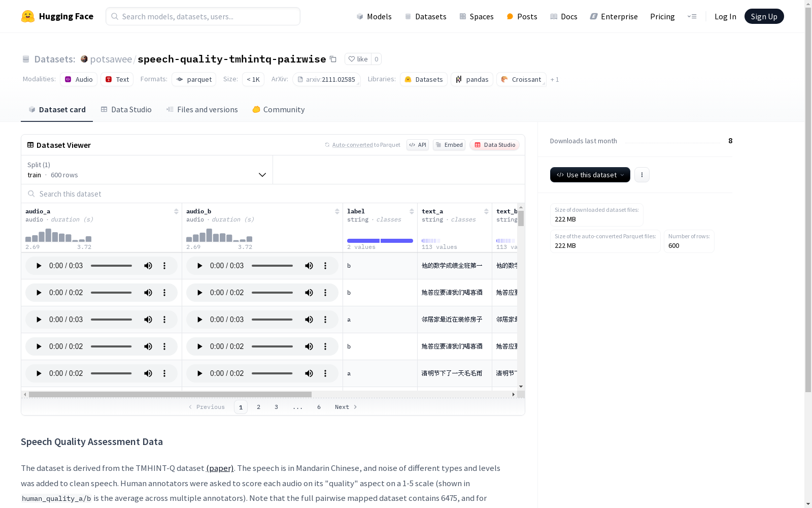The image size is (812, 508).
Task: Click the Sign Up button
Action: pyautogui.click(x=764, y=16)
